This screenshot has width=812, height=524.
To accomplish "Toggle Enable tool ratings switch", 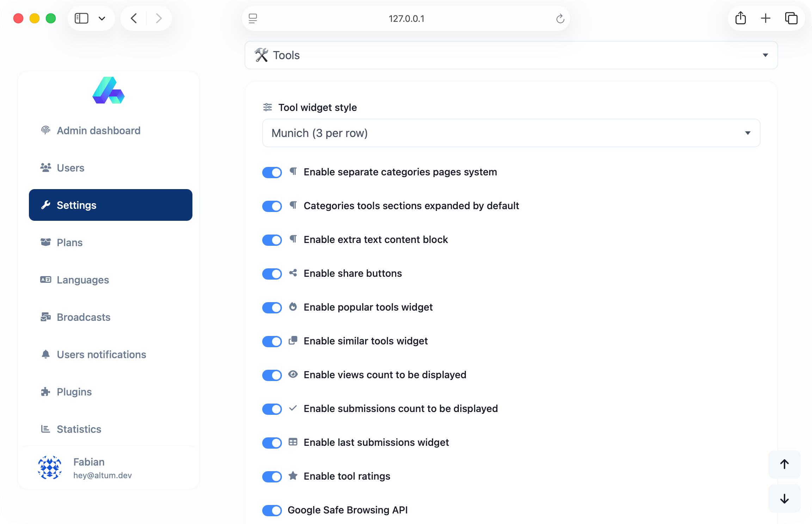I will coord(272,476).
